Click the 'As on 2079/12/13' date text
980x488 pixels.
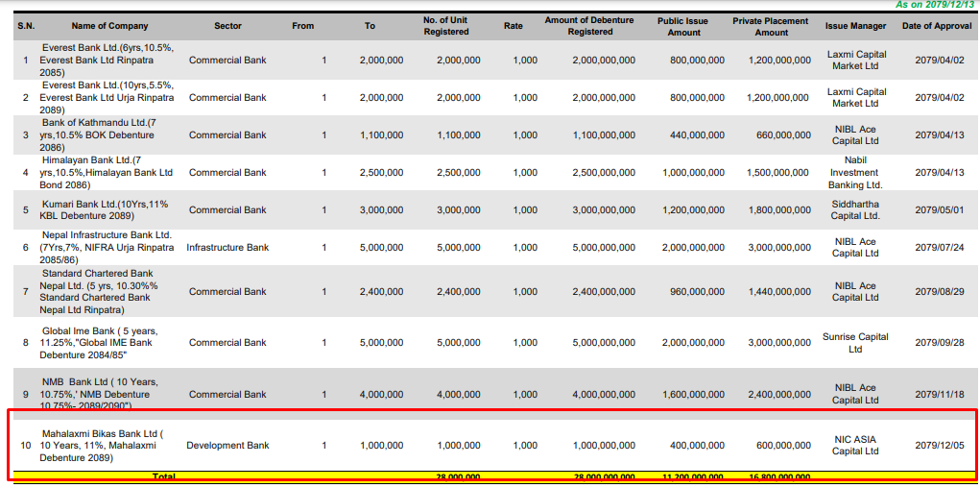tap(935, 5)
